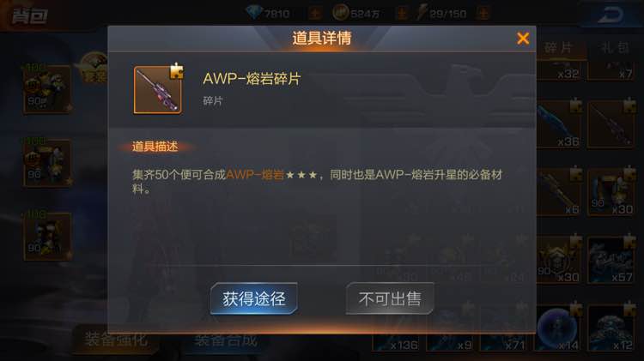Select the fragment item with x12 count

point(611,328)
